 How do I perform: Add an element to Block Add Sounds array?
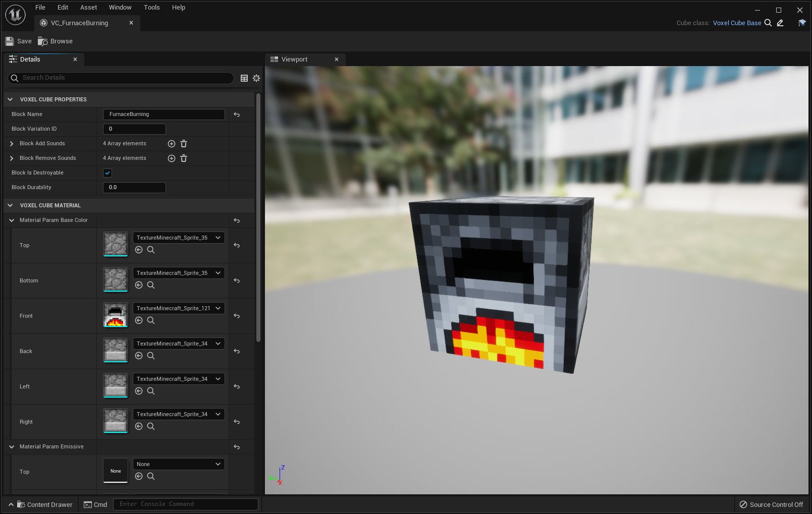[171, 143]
